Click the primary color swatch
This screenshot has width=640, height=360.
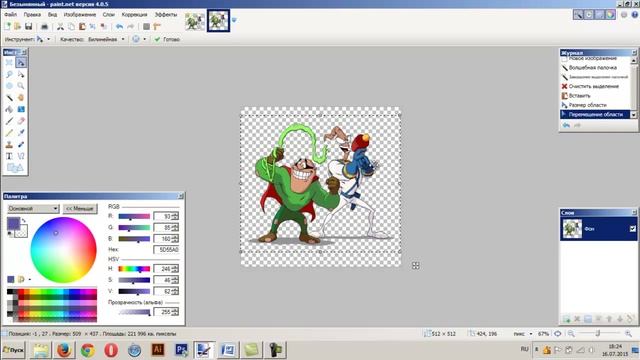pyautogui.click(x=13, y=223)
